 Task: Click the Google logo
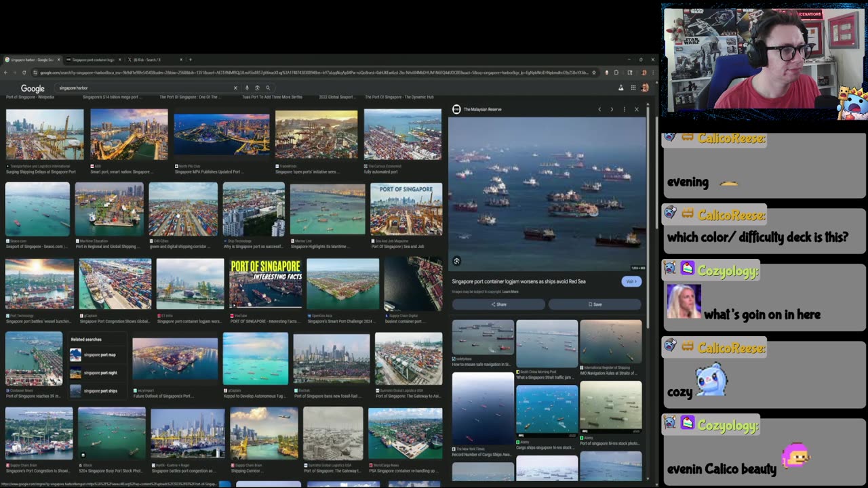click(x=33, y=88)
